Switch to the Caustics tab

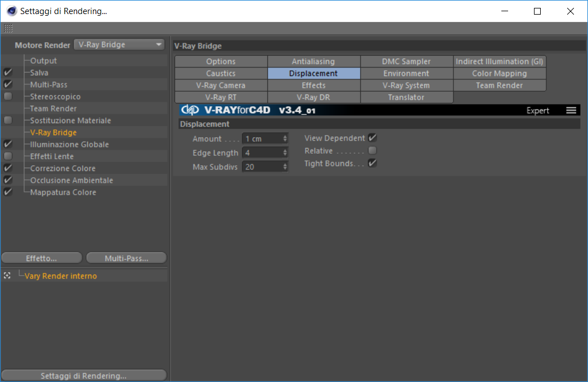tap(221, 74)
